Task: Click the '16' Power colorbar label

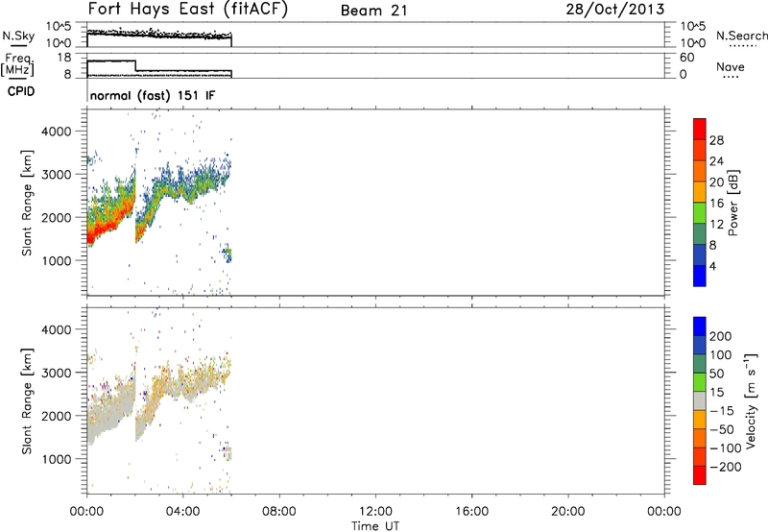Action: pyautogui.click(x=716, y=204)
